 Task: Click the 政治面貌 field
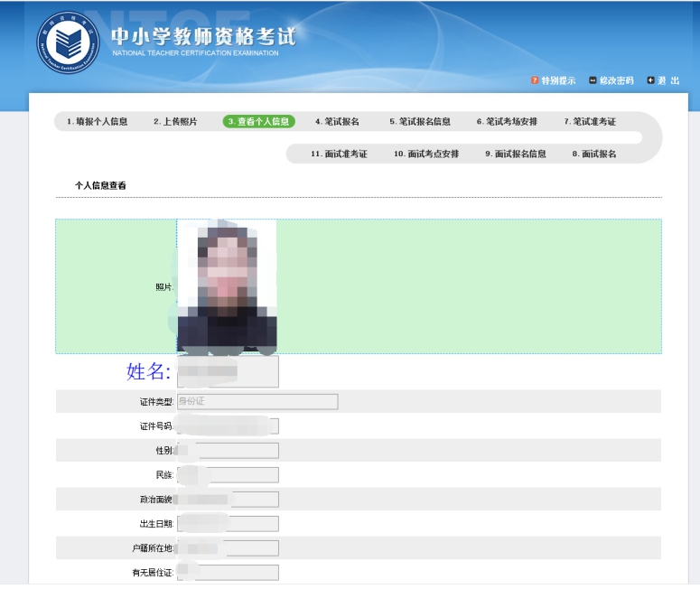click(x=228, y=500)
